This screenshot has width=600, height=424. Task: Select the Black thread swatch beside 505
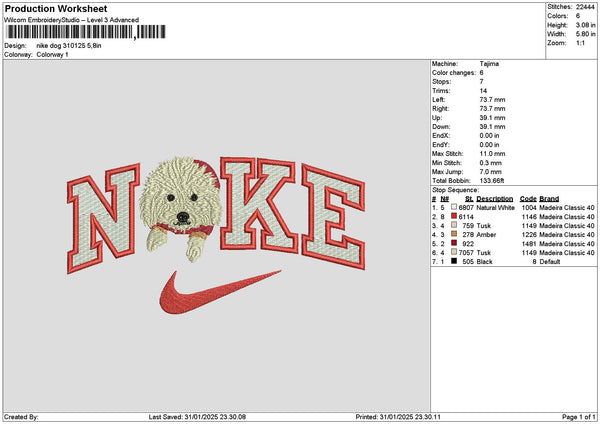click(x=454, y=261)
